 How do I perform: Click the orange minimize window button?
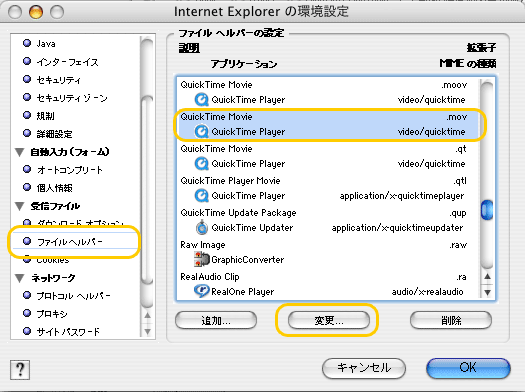[36, 12]
